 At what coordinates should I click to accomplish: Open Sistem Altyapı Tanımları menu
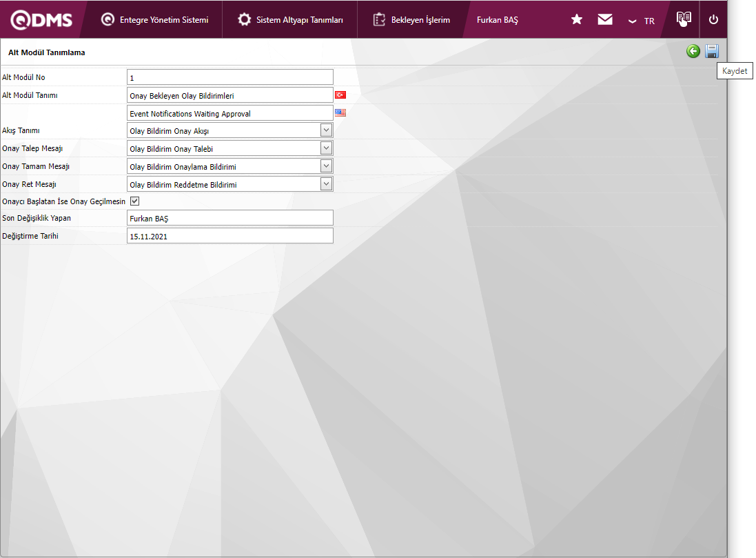tap(290, 20)
